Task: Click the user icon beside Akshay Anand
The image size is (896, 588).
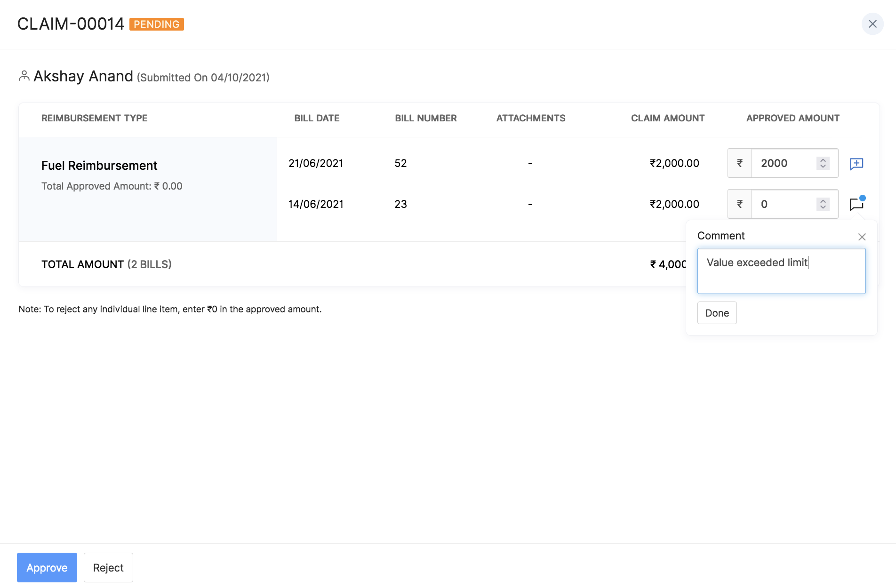Action: (24, 76)
